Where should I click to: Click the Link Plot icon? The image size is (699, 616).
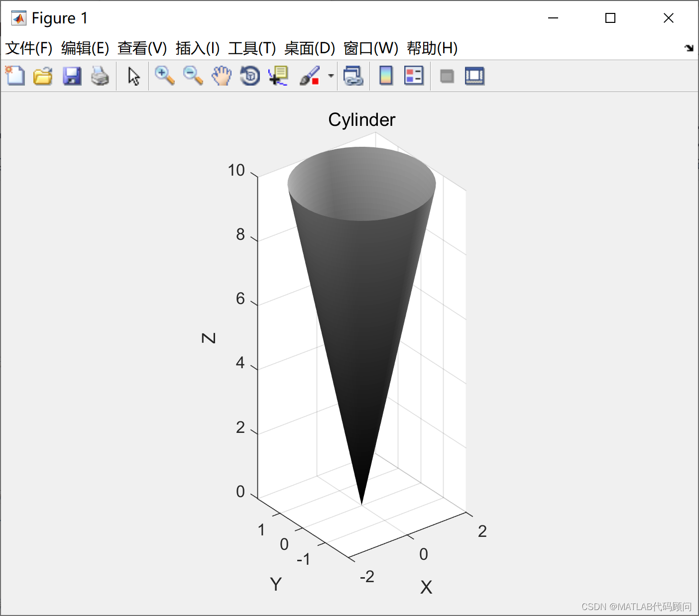(x=354, y=76)
